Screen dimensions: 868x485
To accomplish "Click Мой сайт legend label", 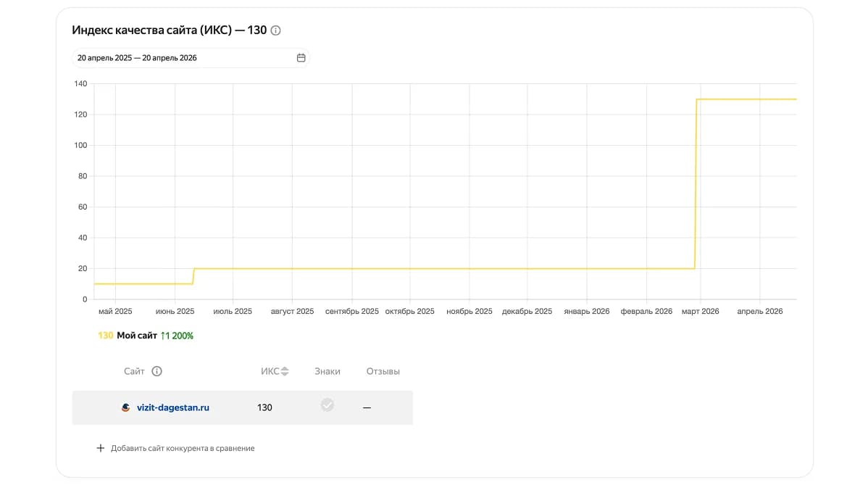I will click(x=137, y=336).
